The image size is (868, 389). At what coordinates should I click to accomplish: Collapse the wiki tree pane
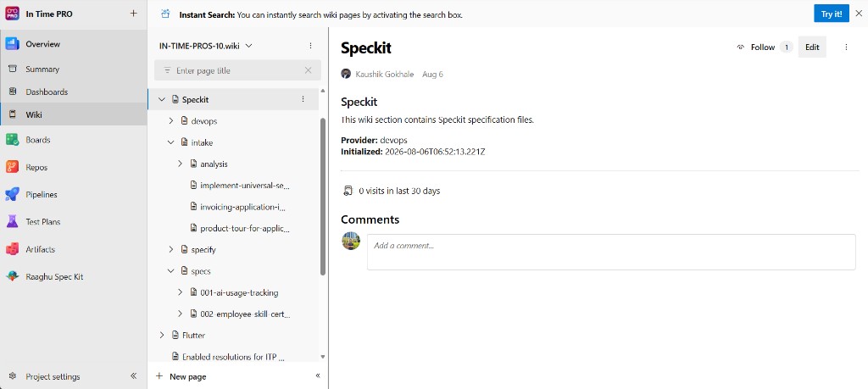tap(318, 375)
